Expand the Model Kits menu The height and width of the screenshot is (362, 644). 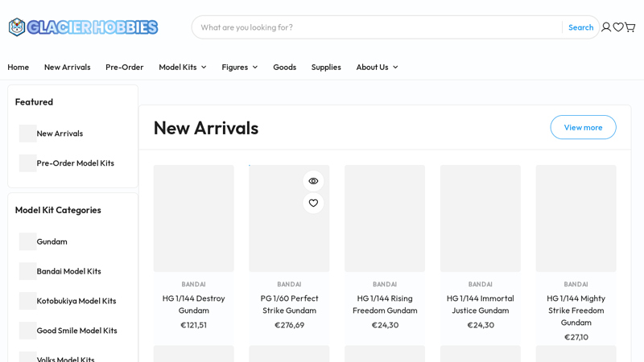click(x=183, y=67)
